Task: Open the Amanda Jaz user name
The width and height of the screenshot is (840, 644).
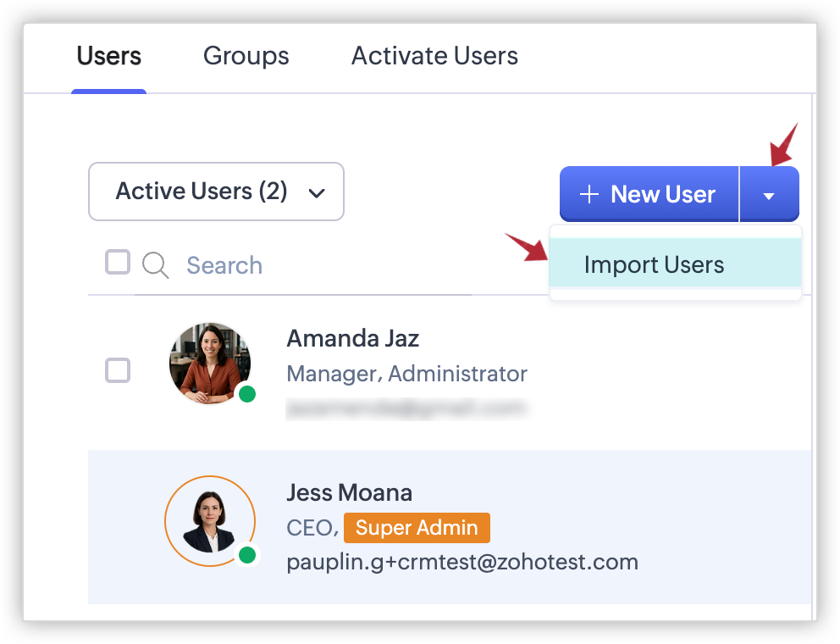Action: tap(352, 339)
